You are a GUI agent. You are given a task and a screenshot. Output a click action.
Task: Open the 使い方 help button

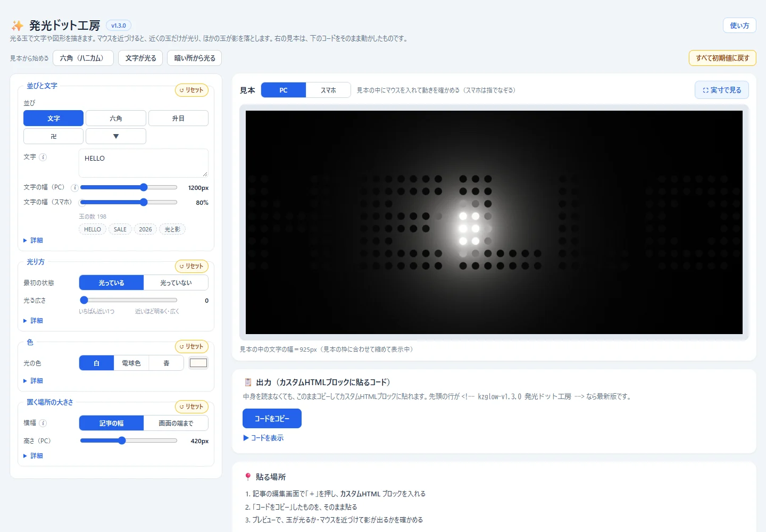pos(739,26)
